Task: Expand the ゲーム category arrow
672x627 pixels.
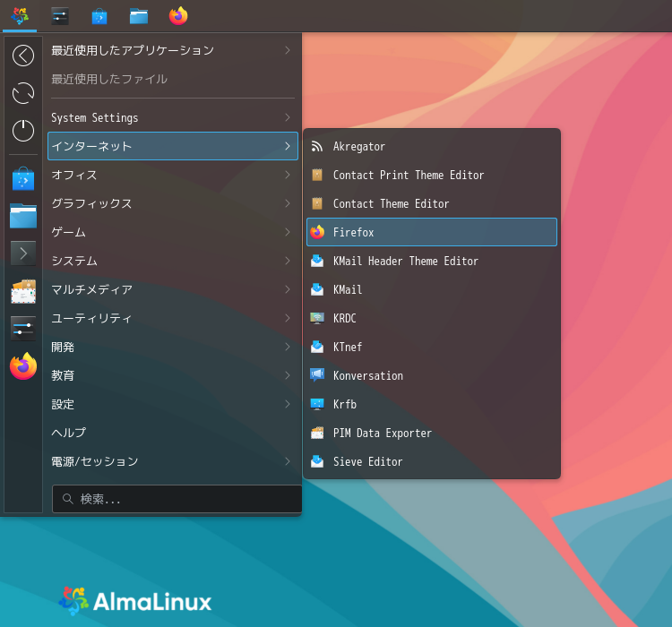Action: coord(288,232)
